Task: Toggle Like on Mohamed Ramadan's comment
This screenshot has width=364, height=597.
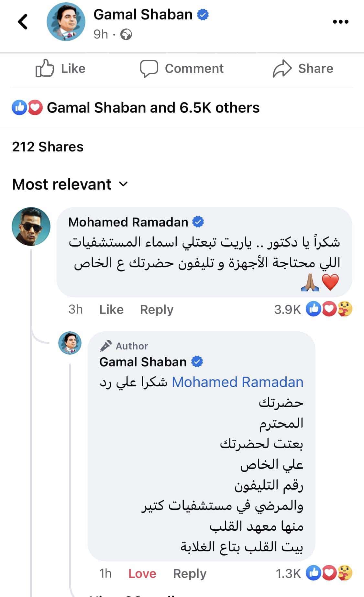Action: click(111, 309)
